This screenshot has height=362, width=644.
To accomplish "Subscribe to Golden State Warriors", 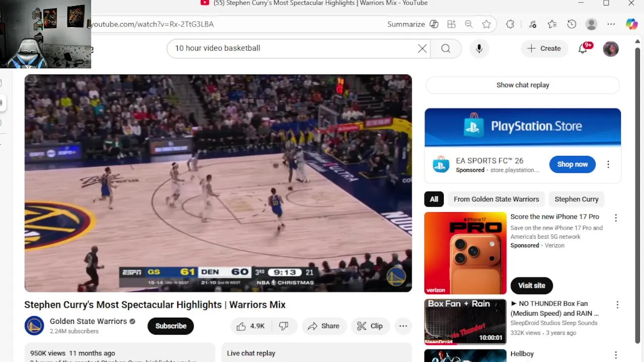I will pyautogui.click(x=171, y=326).
